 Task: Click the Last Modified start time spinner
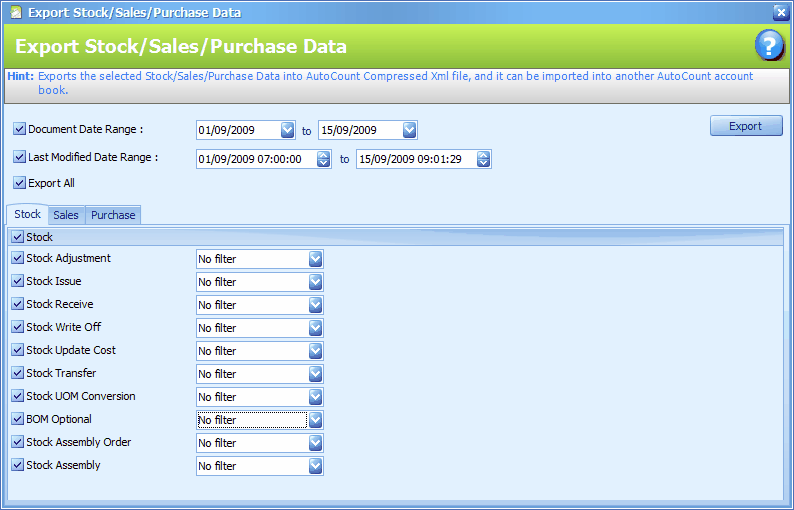324,159
